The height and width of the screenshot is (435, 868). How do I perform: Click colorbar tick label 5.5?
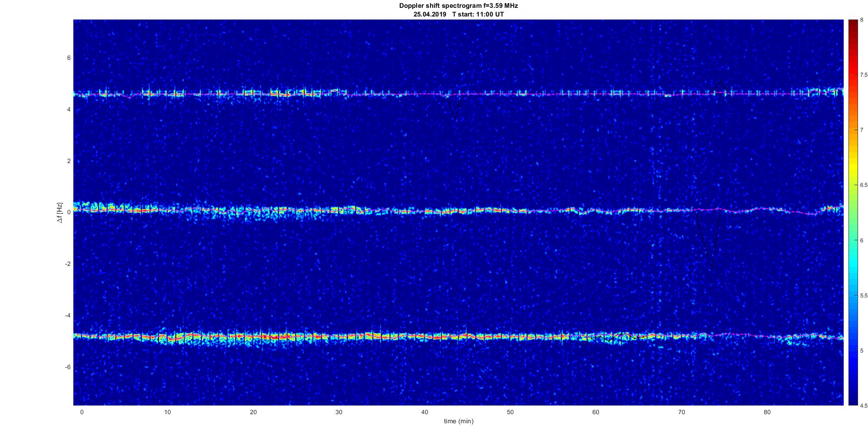(864, 295)
